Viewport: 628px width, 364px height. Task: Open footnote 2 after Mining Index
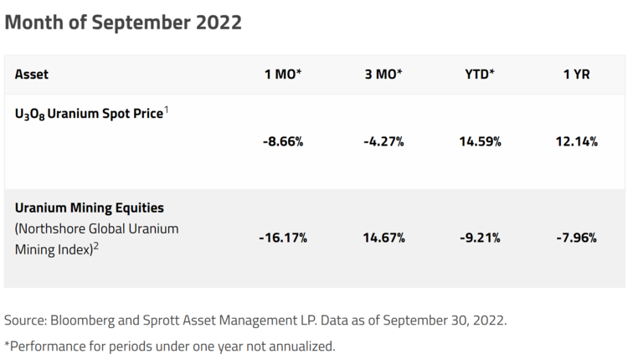click(97, 246)
